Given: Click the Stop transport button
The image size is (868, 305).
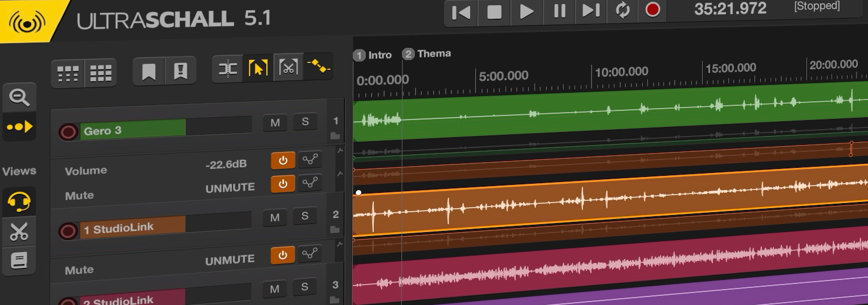Looking at the screenshot, I should tap(494, 11).
